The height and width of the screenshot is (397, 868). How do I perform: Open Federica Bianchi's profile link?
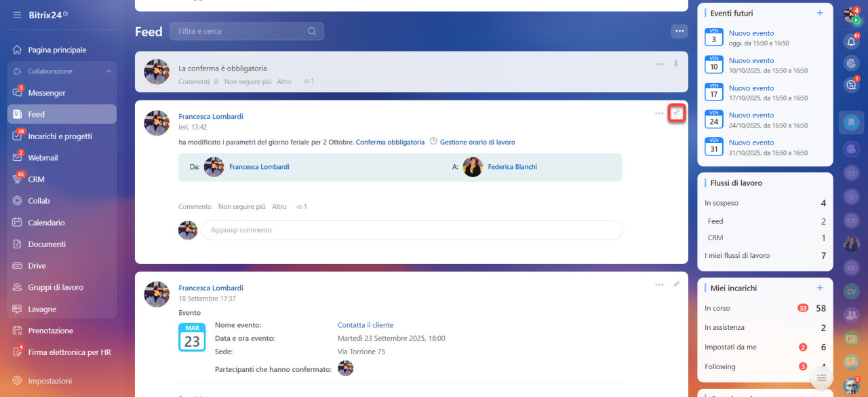pyautogui.click(x=512, y=167)
